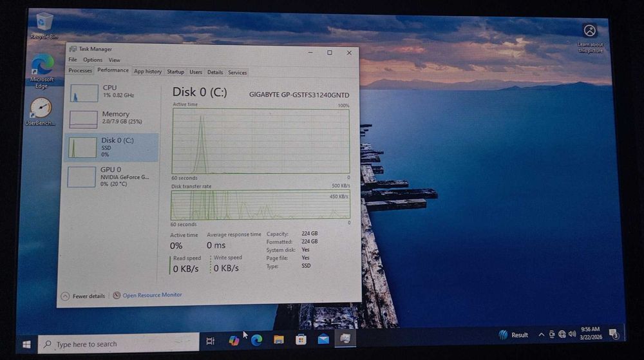Click the Task Manager taskbar button
The image size is (644, 360).
(345, 339)
